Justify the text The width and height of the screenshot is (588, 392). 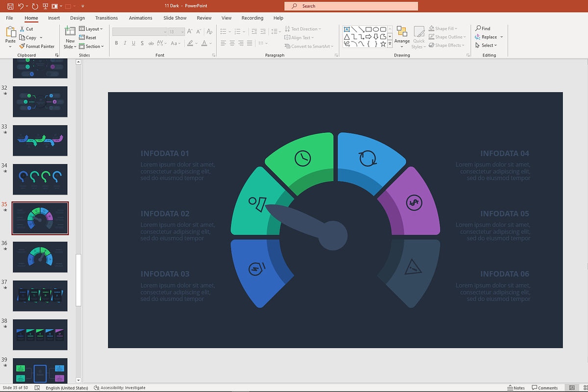250,44
